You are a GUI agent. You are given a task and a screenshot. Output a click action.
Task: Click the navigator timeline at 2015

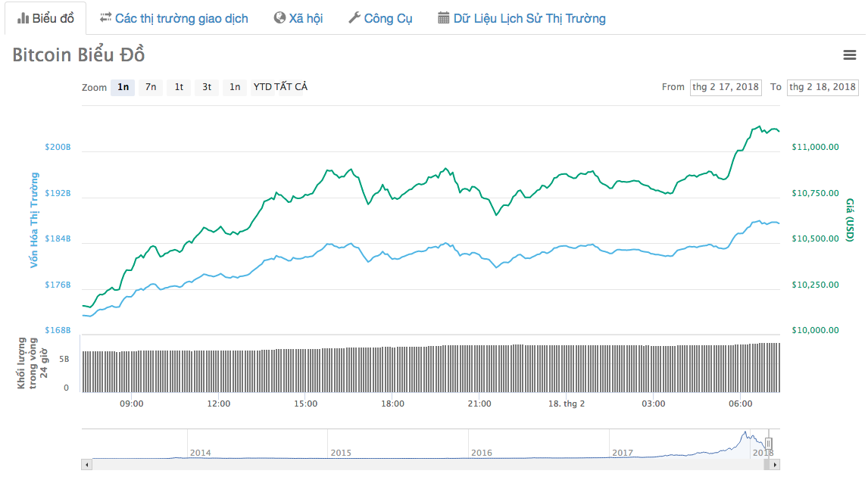341,453
